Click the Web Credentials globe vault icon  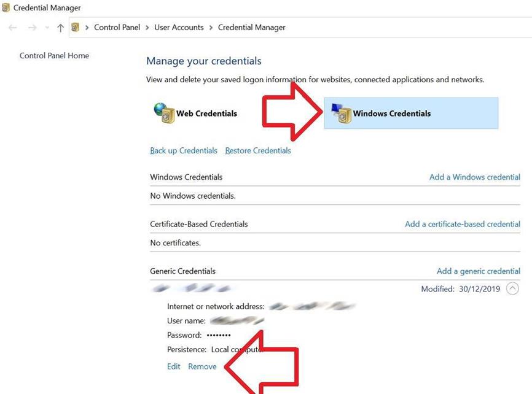coord(163,113)
